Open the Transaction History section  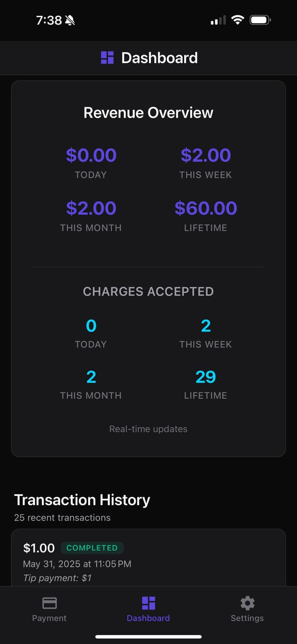[x=82, y=500]
